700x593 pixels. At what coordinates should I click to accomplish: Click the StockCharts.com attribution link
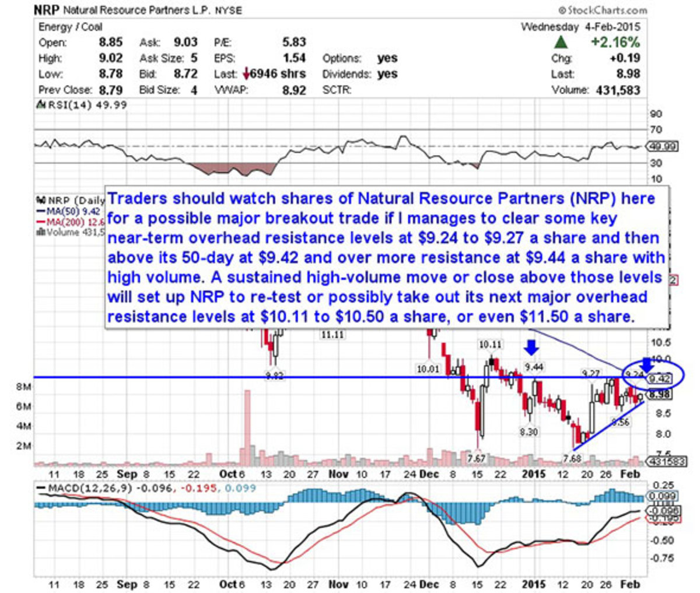click(x=602, y=10)
